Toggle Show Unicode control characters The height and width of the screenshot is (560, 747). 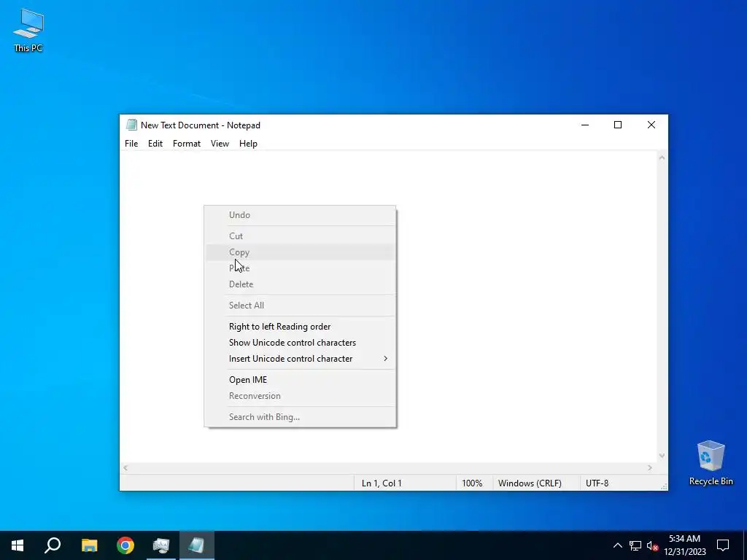[300, 343]
